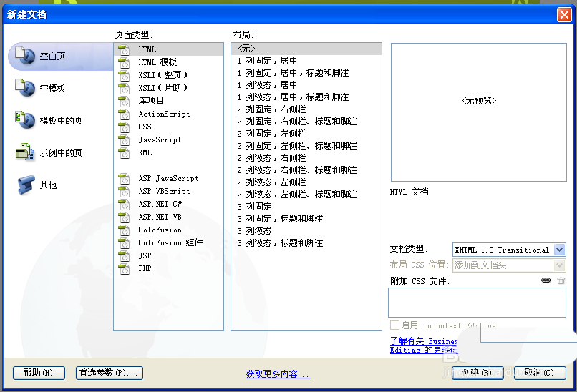Select the 空白页 category icon

coord(25,56)
